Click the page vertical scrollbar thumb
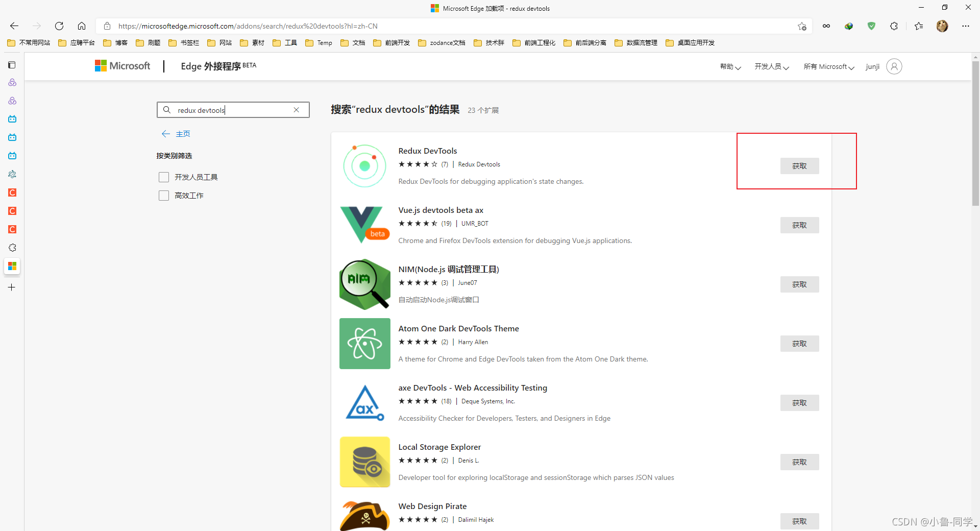 pos(975,133)
